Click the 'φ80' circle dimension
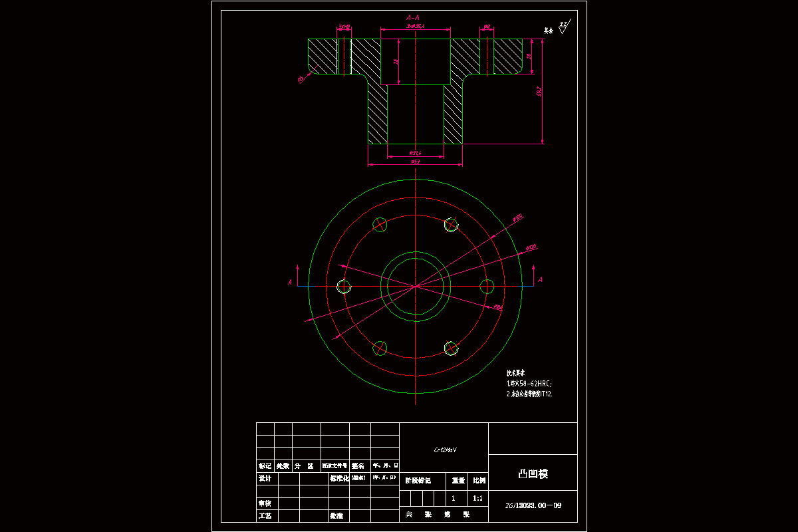This screenshot has height=532, width=798. (x=498, y=307)
